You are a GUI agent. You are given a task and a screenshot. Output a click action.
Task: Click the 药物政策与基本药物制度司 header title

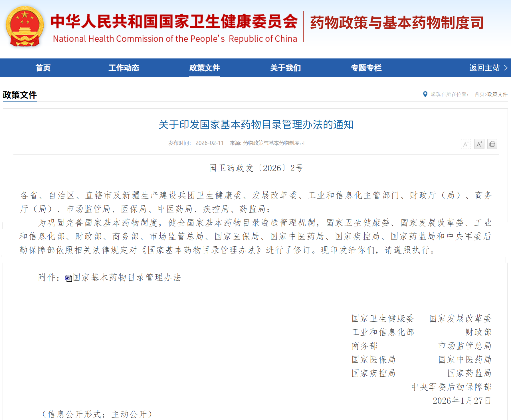397,23
